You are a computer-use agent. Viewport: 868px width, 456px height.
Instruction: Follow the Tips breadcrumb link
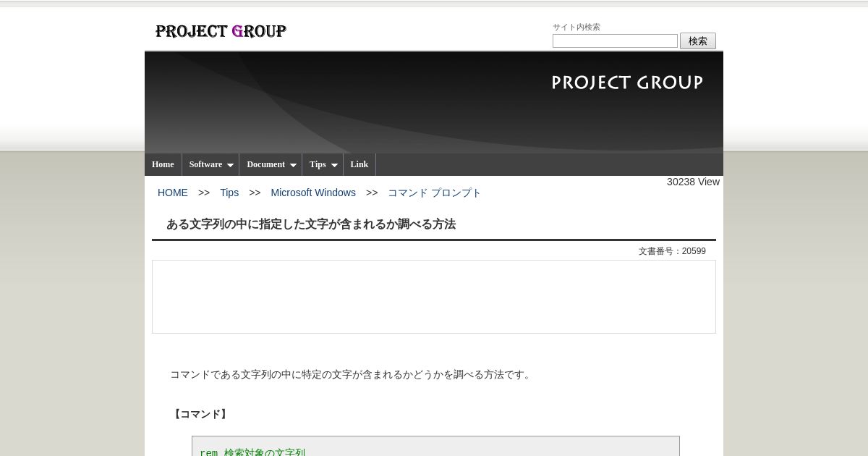click(x=229, y=193)
